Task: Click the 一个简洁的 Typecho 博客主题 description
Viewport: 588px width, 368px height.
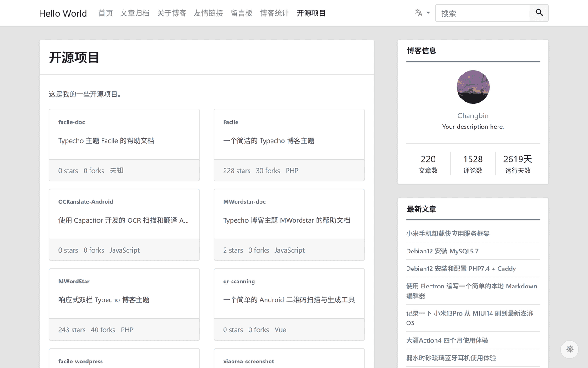Action: pyautogui.click(x=269, y=140)
